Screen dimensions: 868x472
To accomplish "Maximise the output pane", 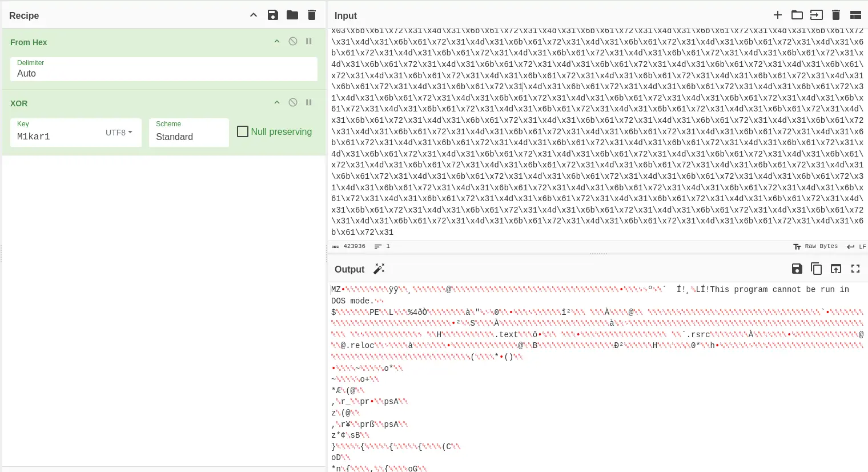I will [x=855, y=269].
